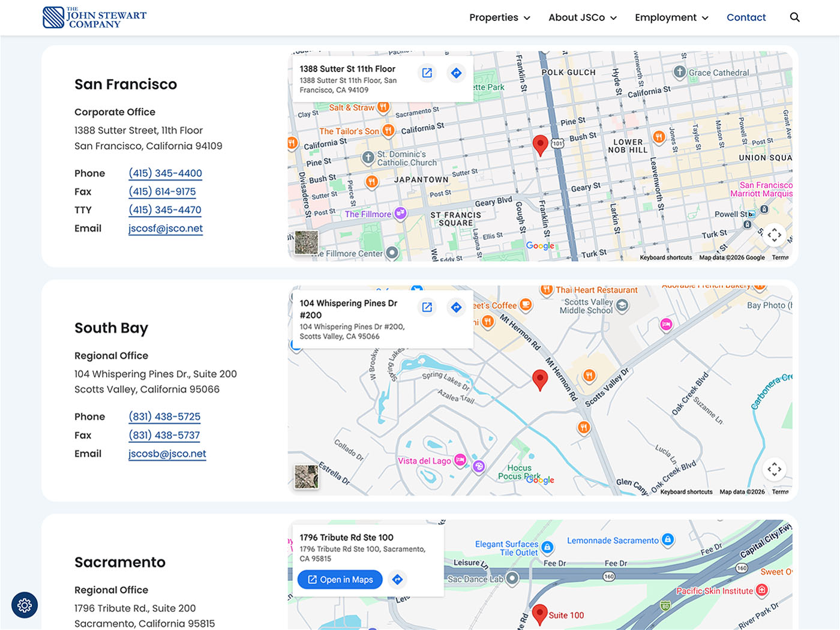The height and width of the screenshot is (630, 840).
Task: Select Thai Heart Restaurant marker
Action: (546, 290)
